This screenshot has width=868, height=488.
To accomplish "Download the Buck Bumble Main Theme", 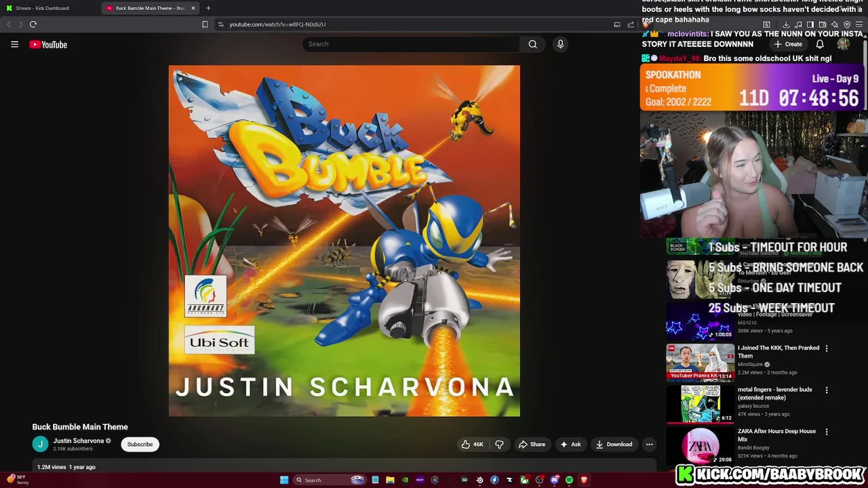I will tap(614, 445).
